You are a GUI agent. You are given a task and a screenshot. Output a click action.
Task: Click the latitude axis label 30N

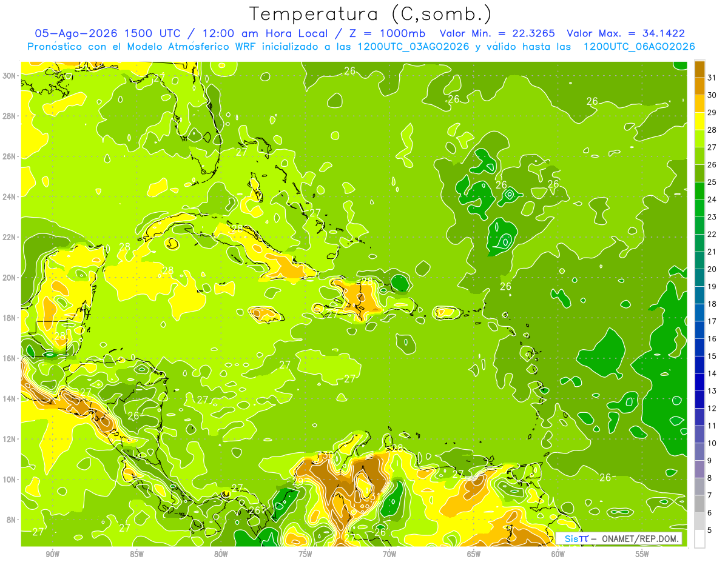tap(9, 76)
